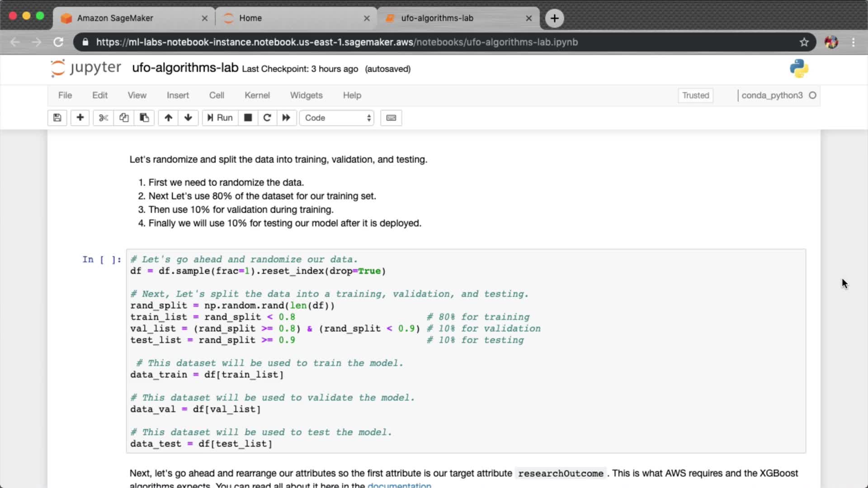Paste cells below icon
This screenshot has height=488, width=868.
tap(144, 118)
